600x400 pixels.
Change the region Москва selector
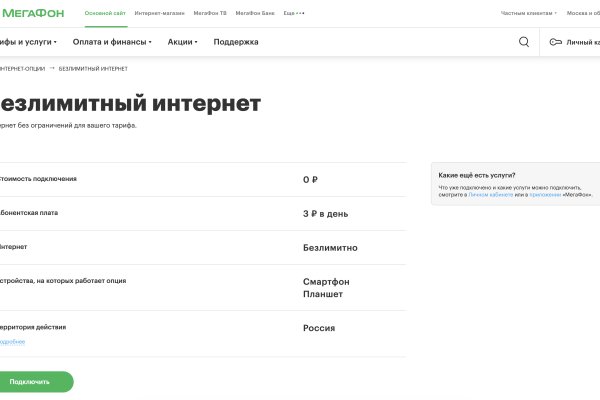(583, 13)
